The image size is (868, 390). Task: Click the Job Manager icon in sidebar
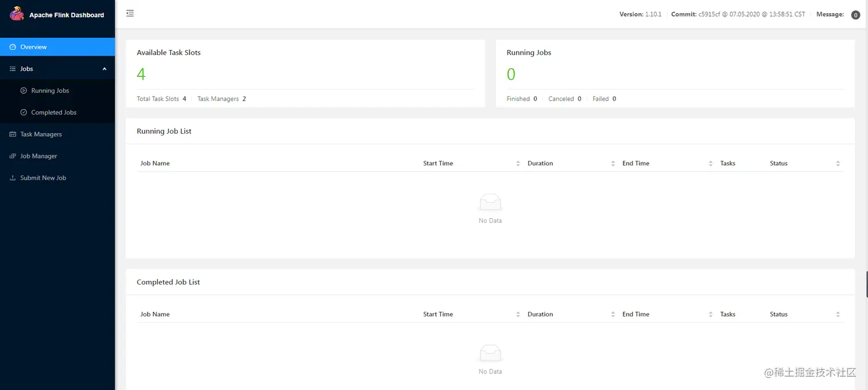coord(13,156)
